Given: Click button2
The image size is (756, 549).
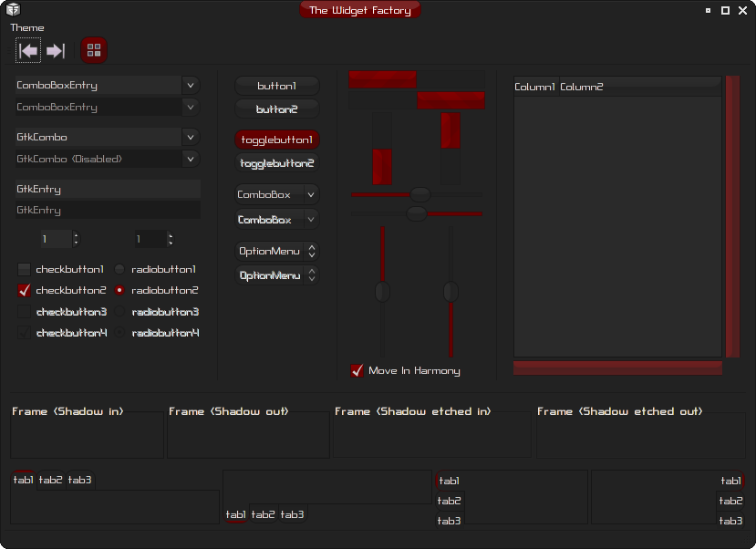Looking at the screenshot, I should point(276,109).
